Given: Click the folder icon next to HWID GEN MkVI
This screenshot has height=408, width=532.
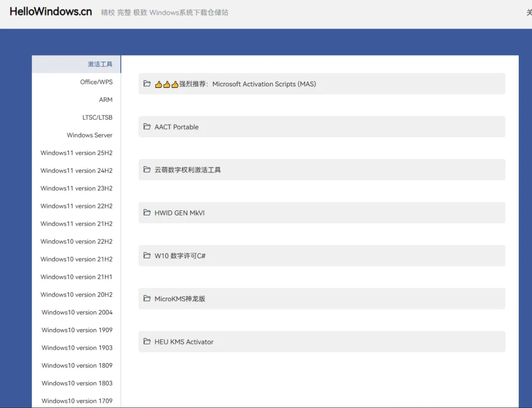Looking at the screenshot, I should tap(147, 212).
